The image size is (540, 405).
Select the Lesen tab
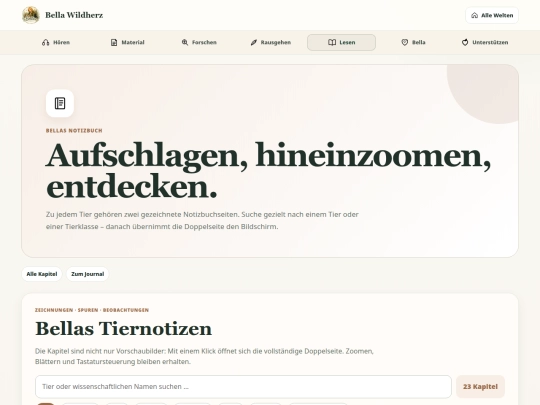(341, 42)
